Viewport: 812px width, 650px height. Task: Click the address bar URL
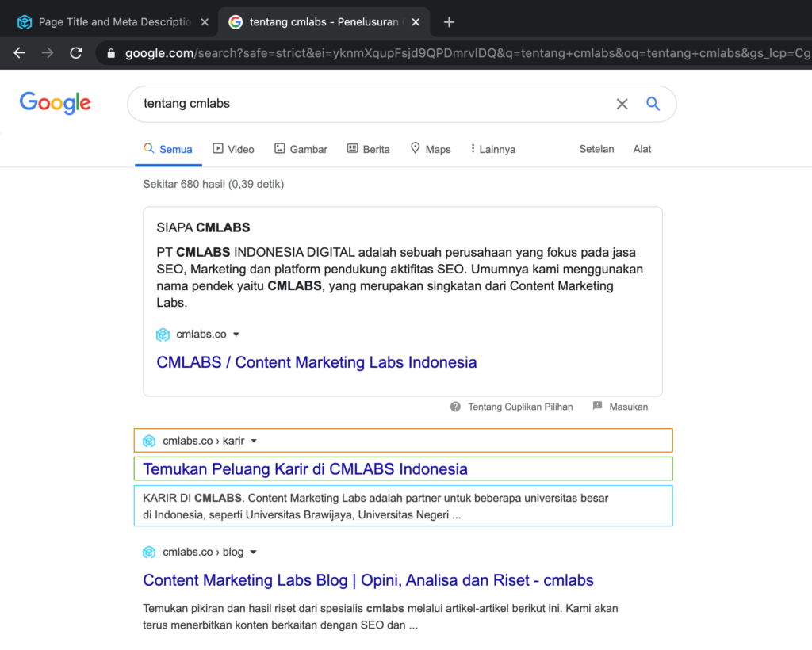(x=466, y=53)
